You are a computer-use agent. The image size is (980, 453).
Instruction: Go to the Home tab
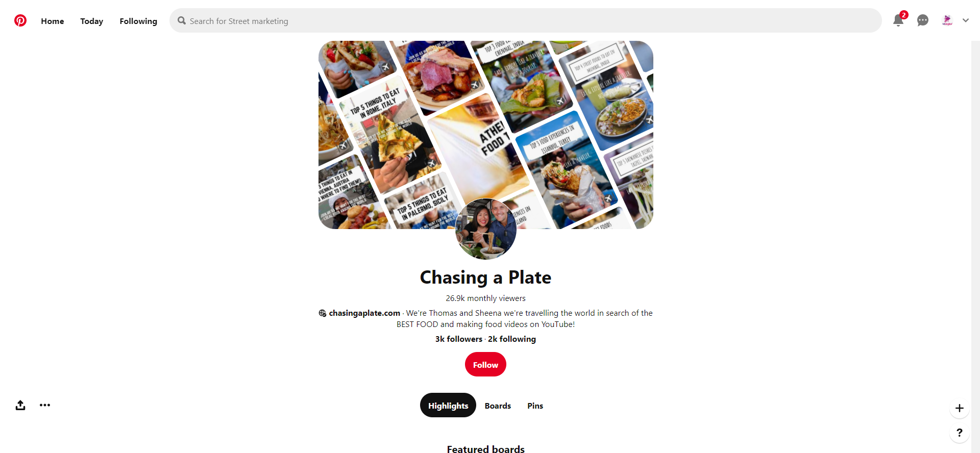(x=53, y=21)
